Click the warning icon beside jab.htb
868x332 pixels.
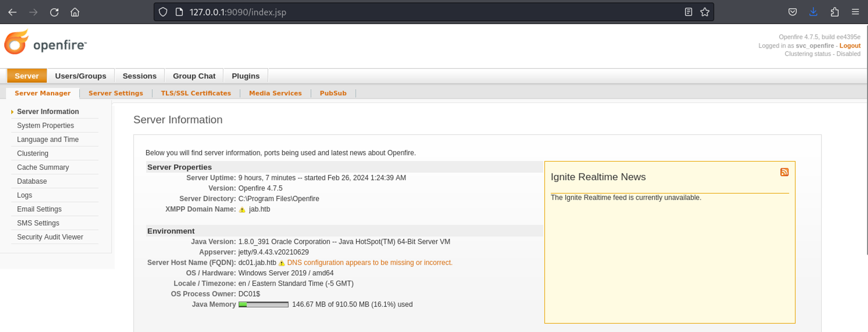click(x=242, y=210)
